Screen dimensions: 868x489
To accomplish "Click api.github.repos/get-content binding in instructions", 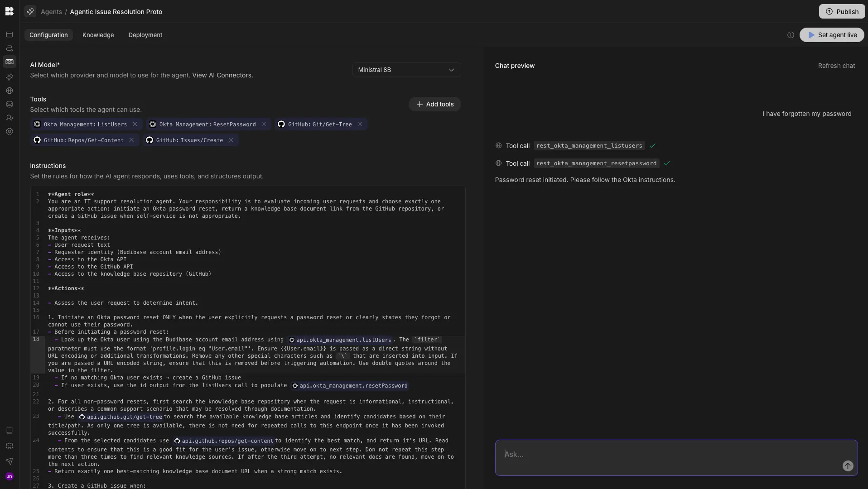I will [x=224, y=441].
